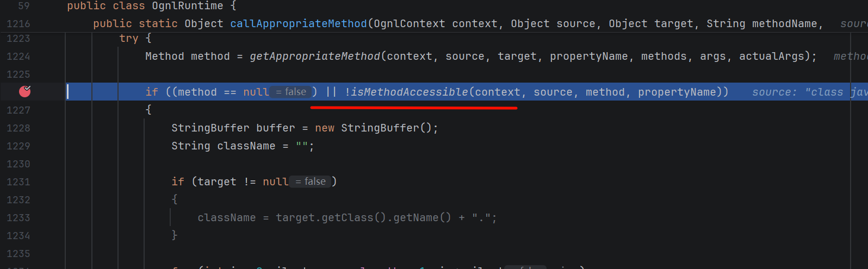Click the getAppropriateMethod method call
This screenshot has height=269, width=868.
[315, 56]
